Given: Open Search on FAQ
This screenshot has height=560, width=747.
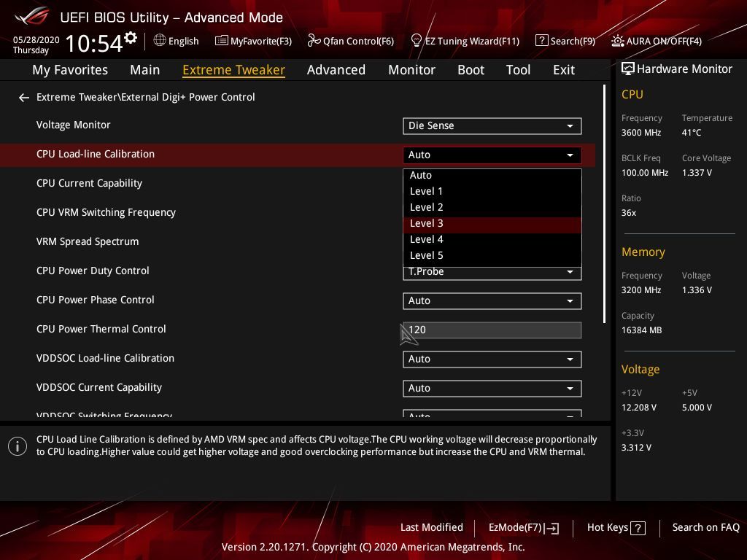Looking at the screenshot, I should click(705, 528).
